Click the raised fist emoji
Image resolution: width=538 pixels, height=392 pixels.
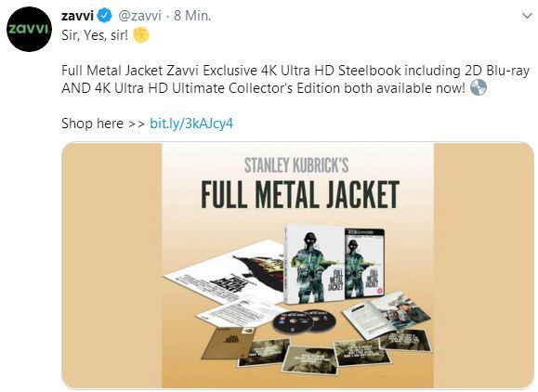pyautogui.click(x=141, y=35)
